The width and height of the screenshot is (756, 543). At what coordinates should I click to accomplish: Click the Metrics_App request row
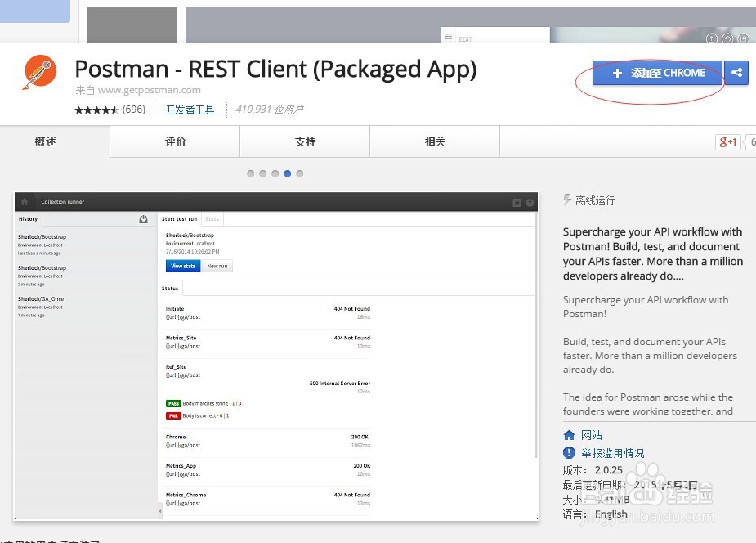coord(267,469)
